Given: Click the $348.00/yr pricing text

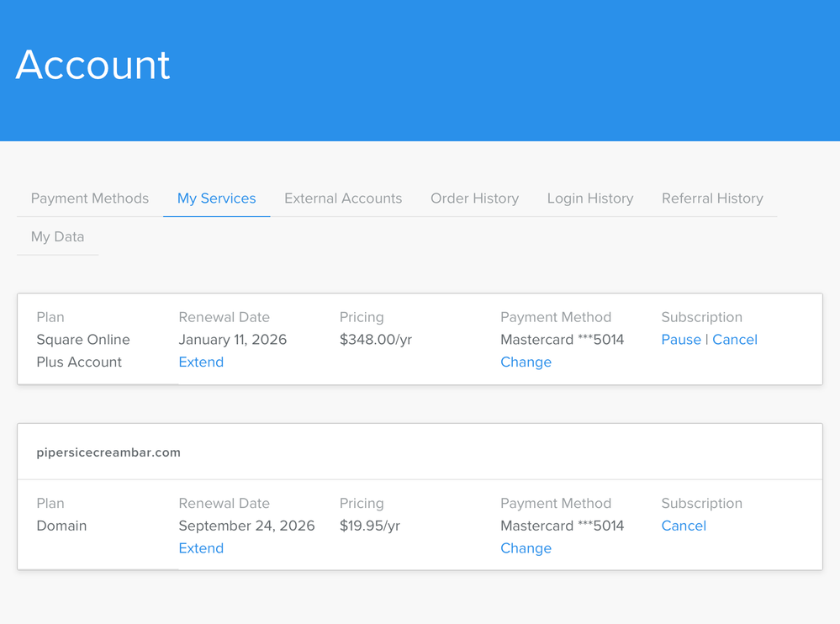Looking at the screenshot, I should click(375, 340).
